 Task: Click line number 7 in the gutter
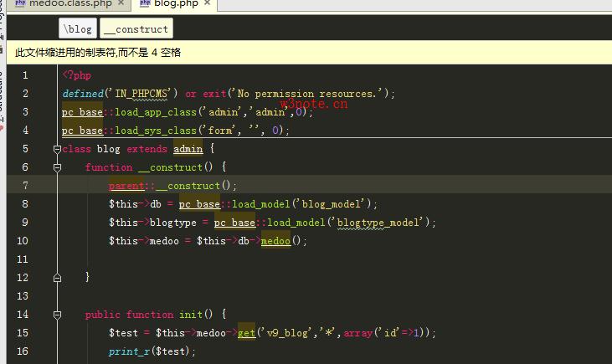[x=25, y=185]
